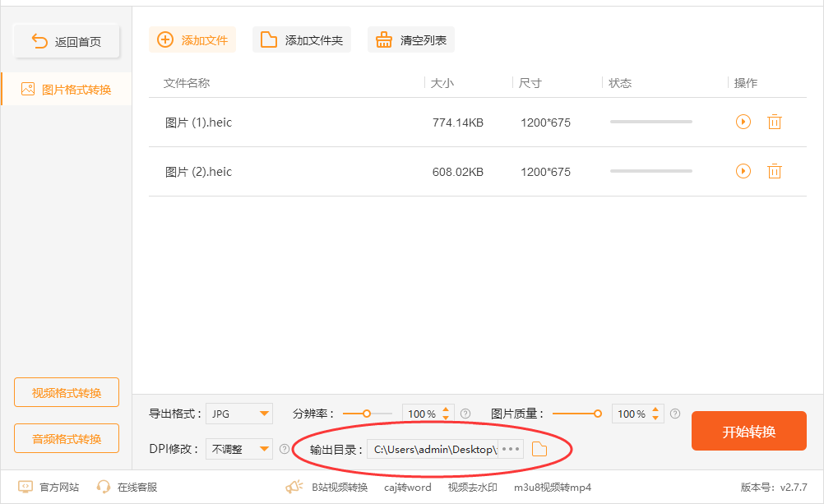Click the play icon for 图片 (1).heic
This screenshot has width=824, height=504.
tap(743, 122)
